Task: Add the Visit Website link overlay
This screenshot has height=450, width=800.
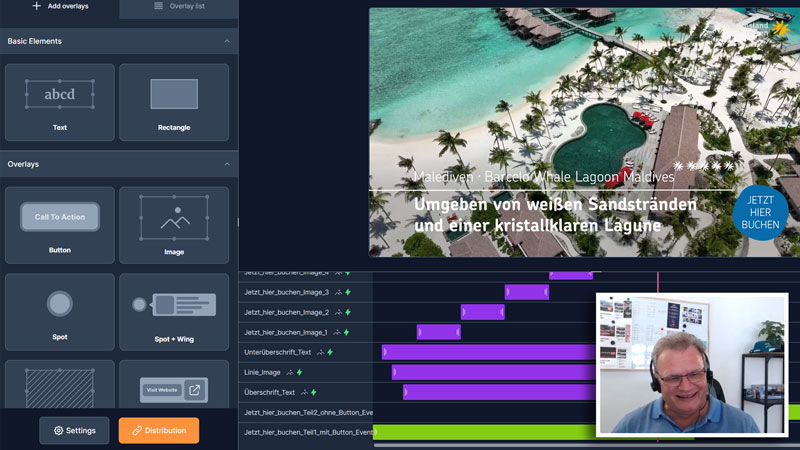Action: (174, 389)
